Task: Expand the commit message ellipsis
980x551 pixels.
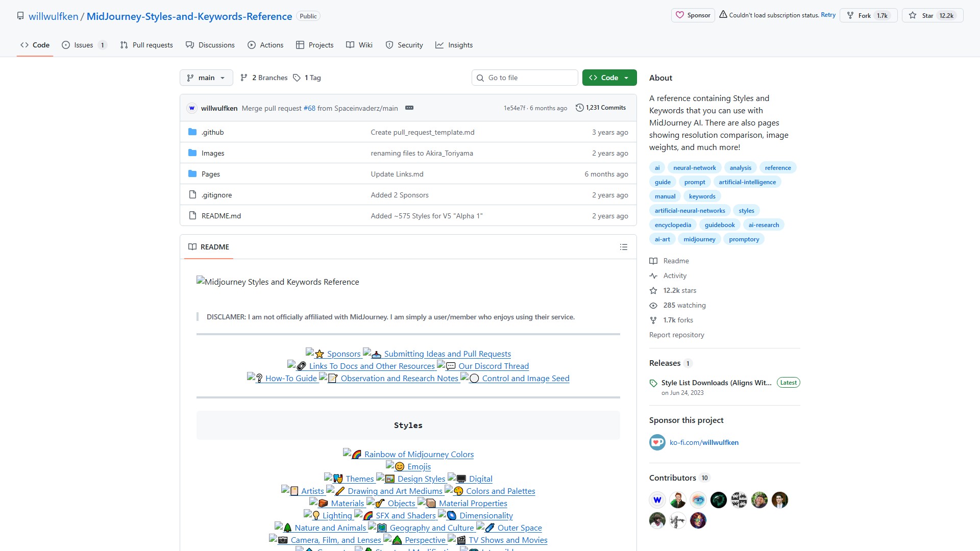Action: coord(409,108)
